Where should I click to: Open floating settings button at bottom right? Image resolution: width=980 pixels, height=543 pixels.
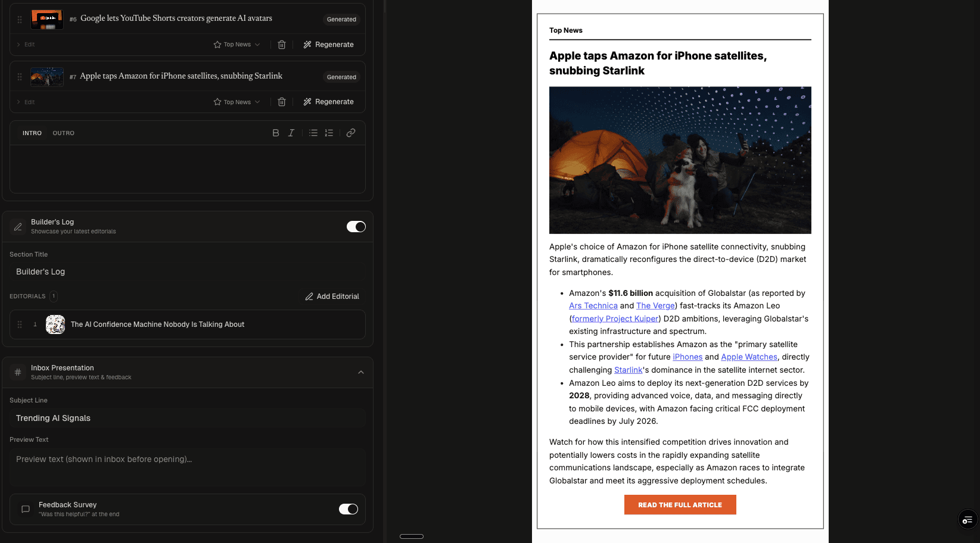(967, 520)
